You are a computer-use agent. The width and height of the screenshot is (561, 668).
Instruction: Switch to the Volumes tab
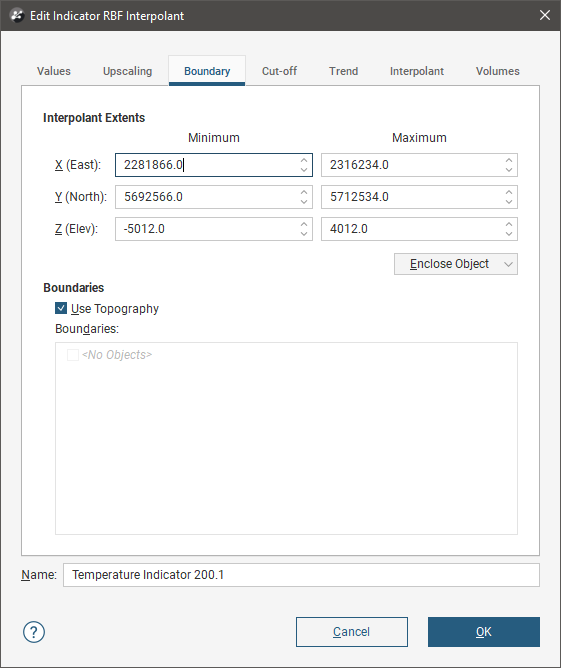(498, 71)
